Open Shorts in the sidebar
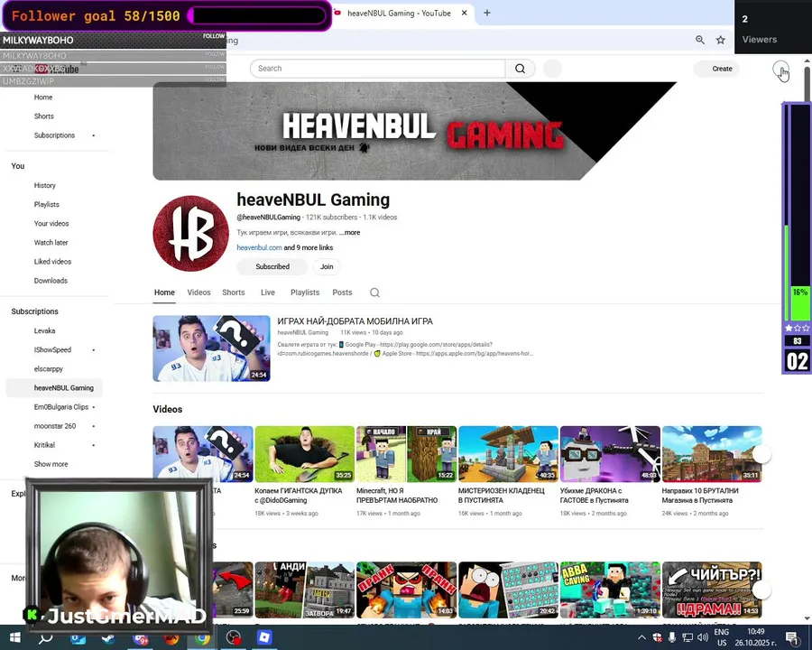The image size is (812, 650). (x=44, y=116)
